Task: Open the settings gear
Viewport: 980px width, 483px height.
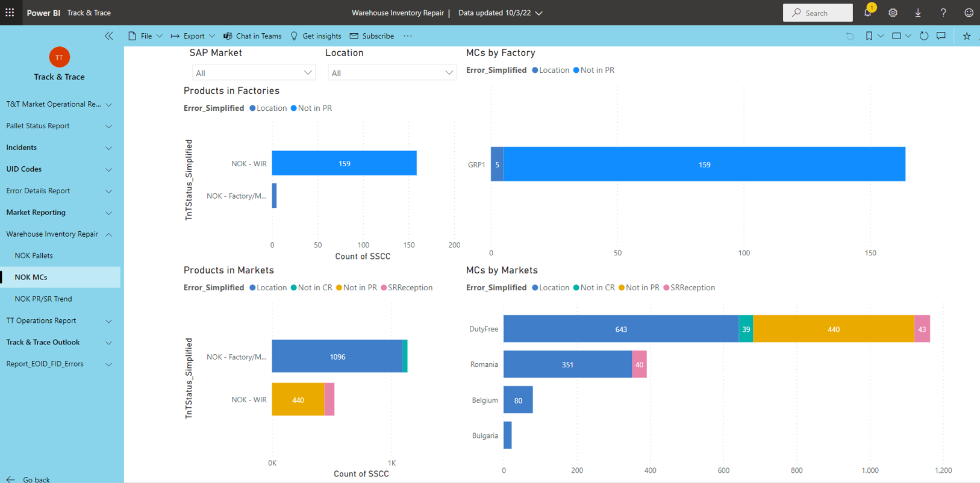Action: pyautogui.click(x=893, y=13)
